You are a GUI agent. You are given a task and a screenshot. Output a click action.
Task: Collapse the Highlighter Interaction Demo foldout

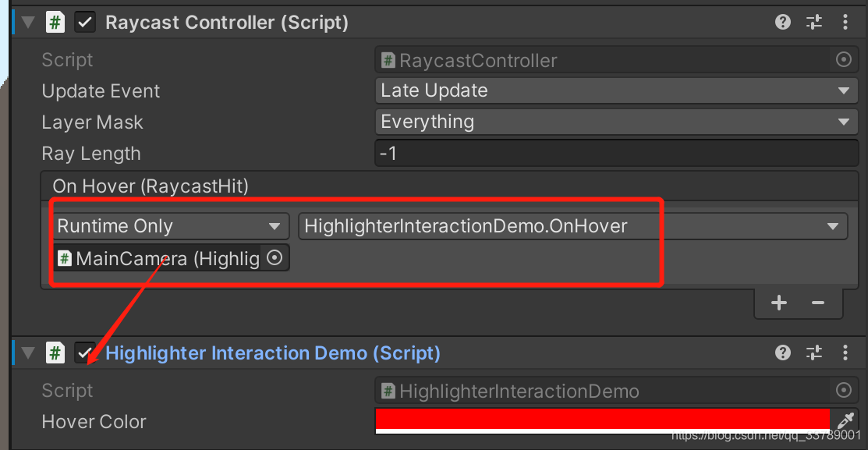tap(26, 353)
